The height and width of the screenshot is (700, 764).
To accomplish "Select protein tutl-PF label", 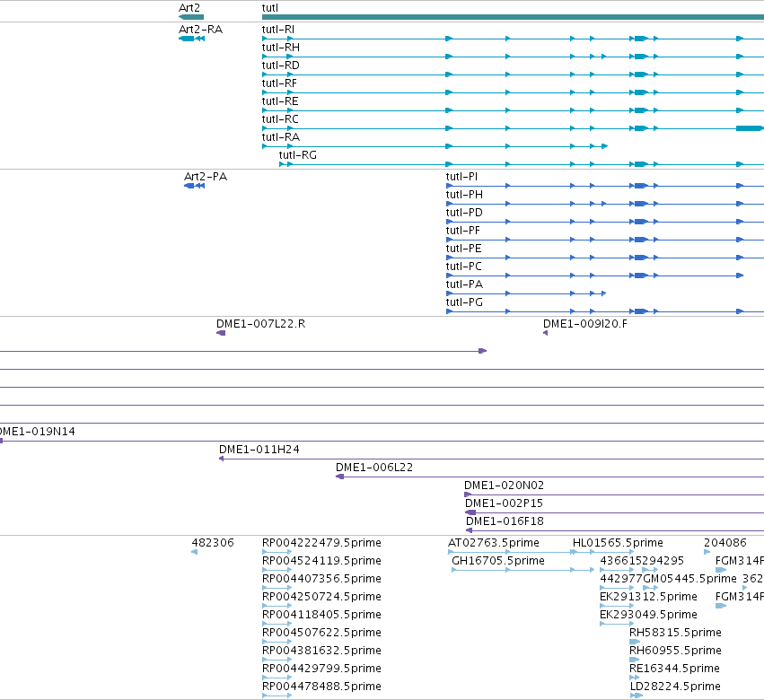I will point(463,231).
